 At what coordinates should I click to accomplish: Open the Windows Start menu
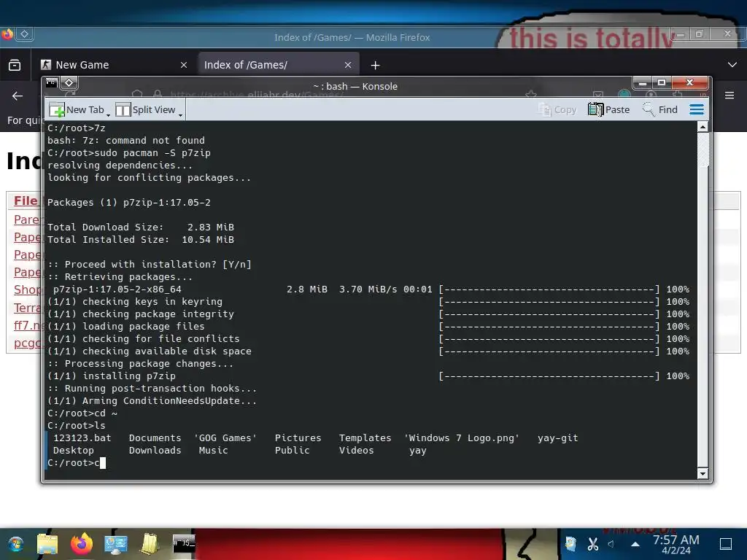15,544
